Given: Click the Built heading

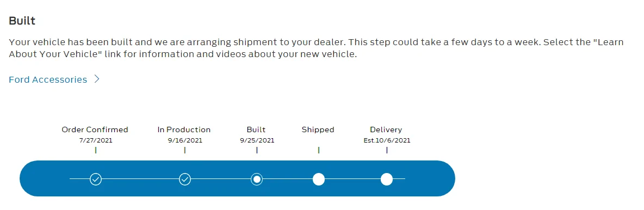Looking at the screenshot, I should point(22,21).
